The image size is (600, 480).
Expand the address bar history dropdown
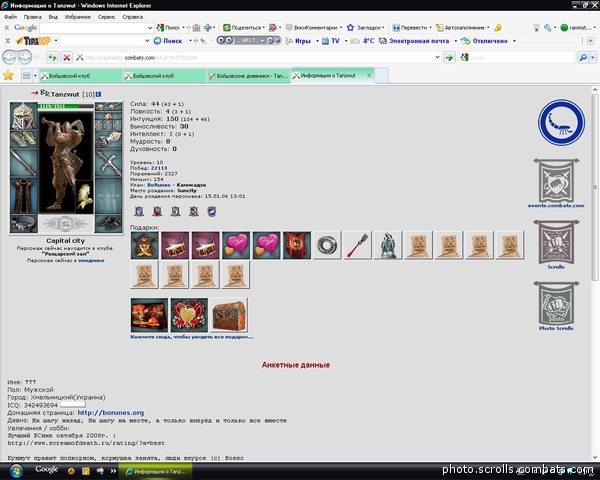coord(437,57)
